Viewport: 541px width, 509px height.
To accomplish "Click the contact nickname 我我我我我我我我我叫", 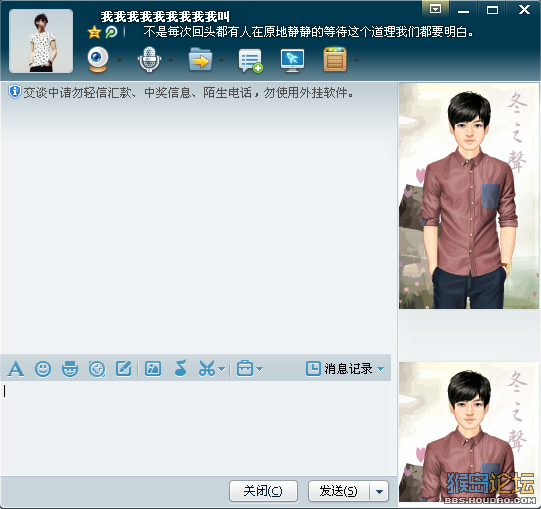I will [x=165, y=17].
